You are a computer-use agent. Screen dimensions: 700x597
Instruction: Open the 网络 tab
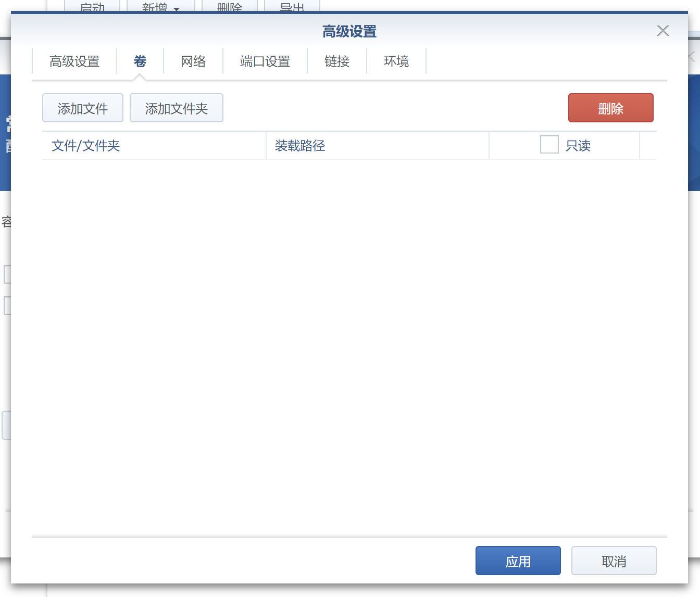193,61
